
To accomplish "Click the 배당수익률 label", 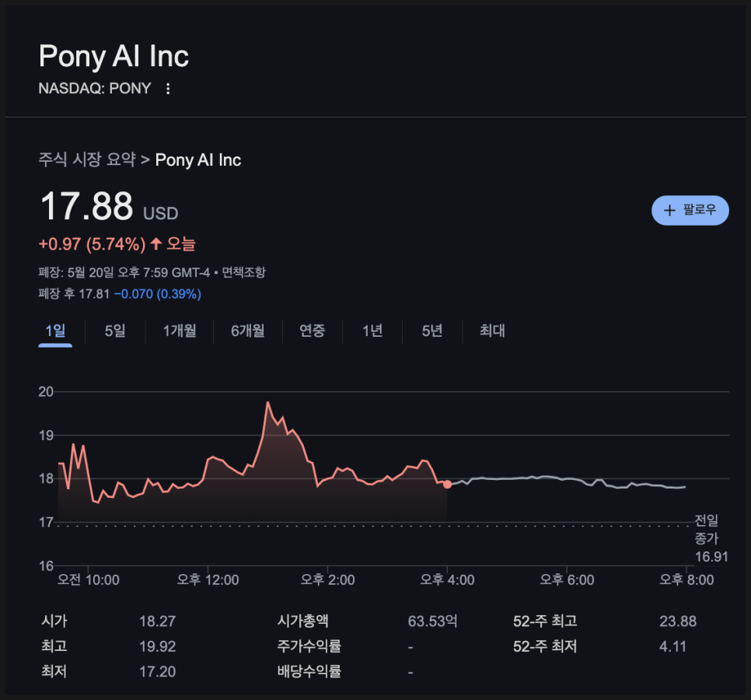I will [309, 672].
